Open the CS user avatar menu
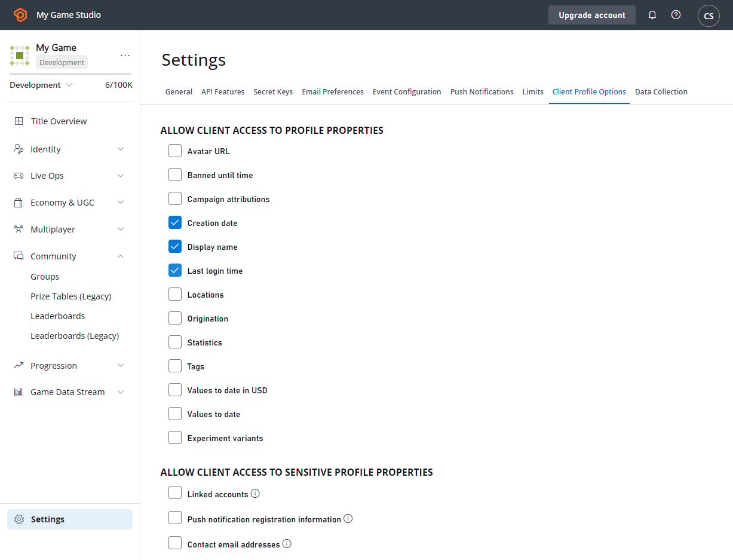The width and height of the screenshot is (733, 560). click(709, 16)
